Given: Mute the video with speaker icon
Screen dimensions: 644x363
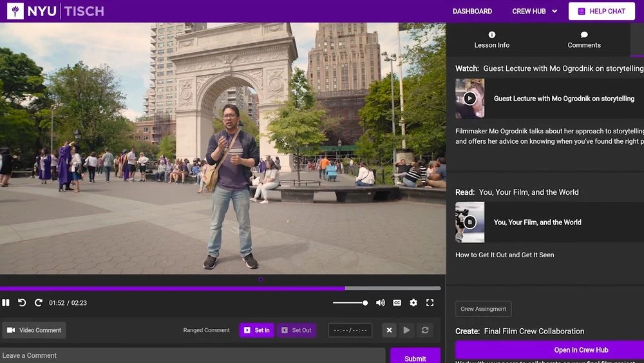Looking at the screenshot, I should click(x=381, y=303).
